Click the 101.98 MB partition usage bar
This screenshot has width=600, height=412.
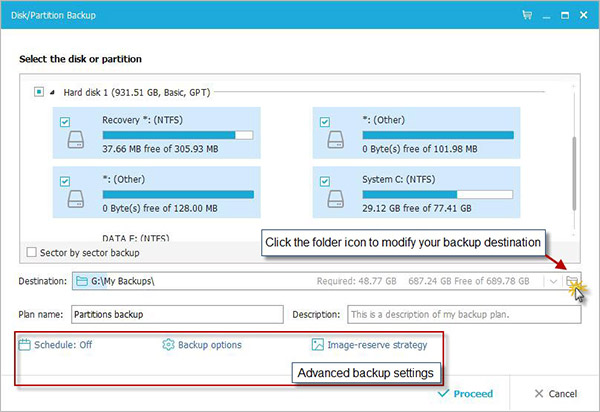[x=438, y=135]
